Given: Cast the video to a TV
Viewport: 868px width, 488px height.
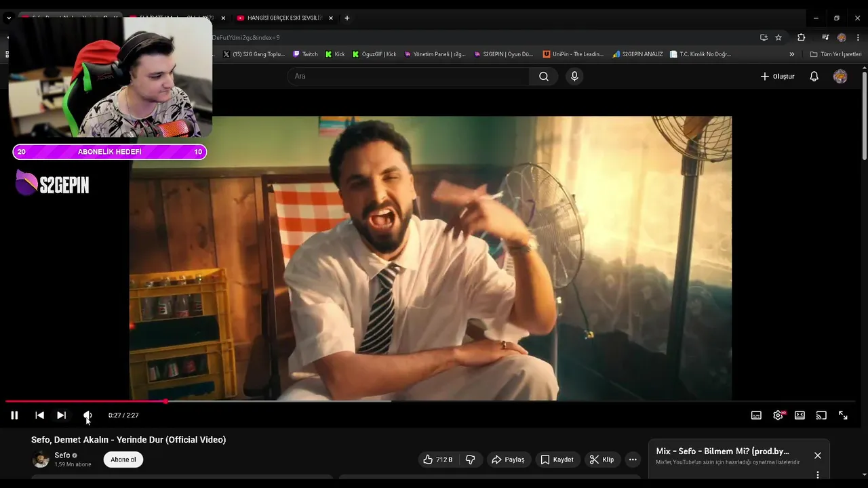Looking at the screenshot, I should pos(821,415).
